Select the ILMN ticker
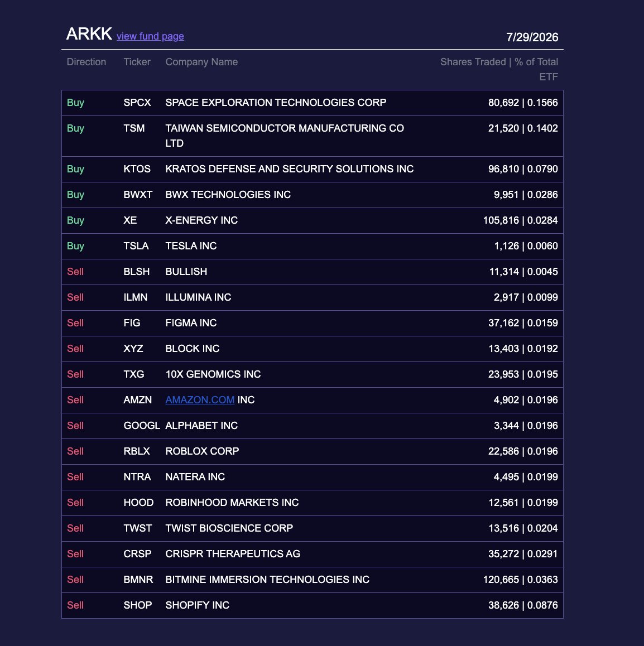The width and height of the screenshot is (644, 646). click(136, 297)
